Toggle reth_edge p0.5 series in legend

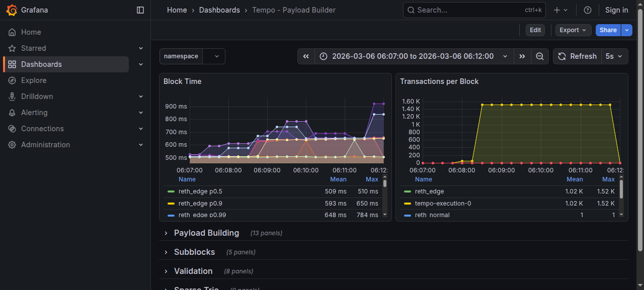pyautogui.click(x=200, y=191)
